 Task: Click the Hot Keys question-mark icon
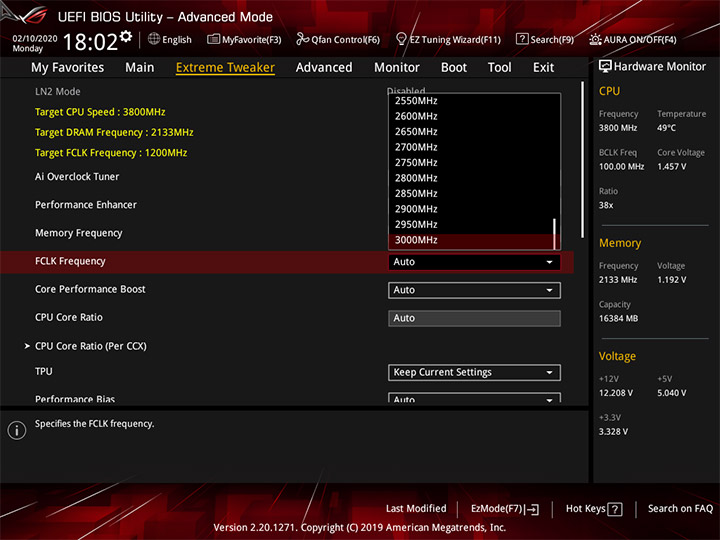614,509
